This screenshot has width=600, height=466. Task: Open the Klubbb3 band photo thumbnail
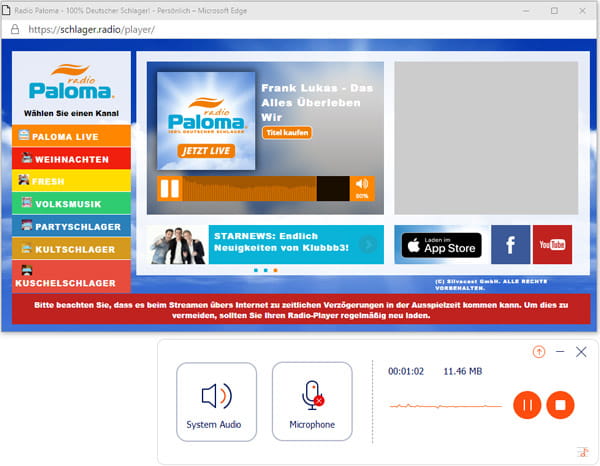coord(178,244)
